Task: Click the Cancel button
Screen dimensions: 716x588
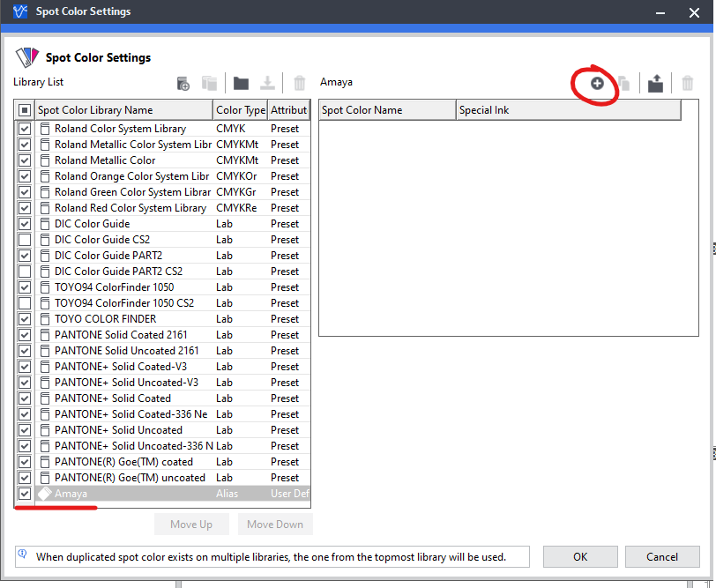Action: [x=662, y=557]
